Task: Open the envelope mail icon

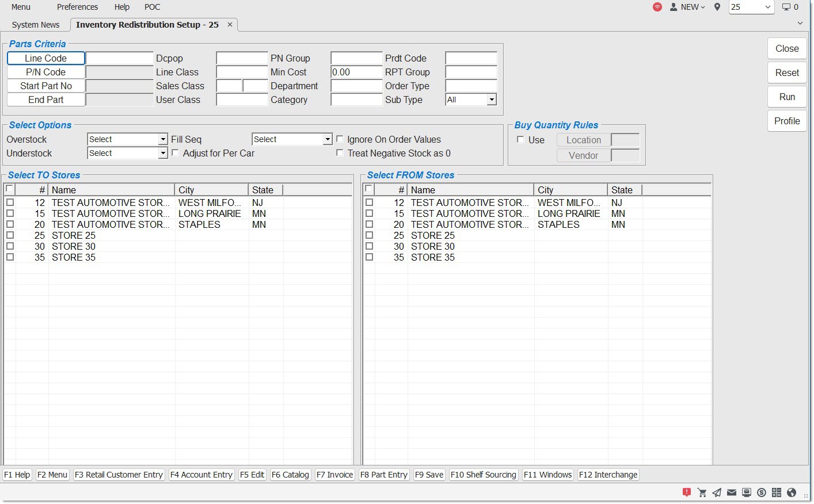Action: [732, 492]
